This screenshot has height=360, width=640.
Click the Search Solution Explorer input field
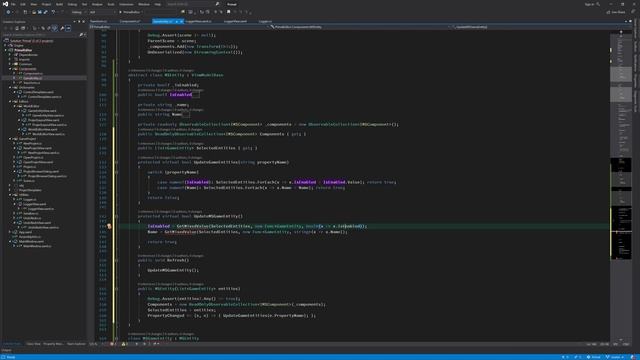click(x=41, y=35)
